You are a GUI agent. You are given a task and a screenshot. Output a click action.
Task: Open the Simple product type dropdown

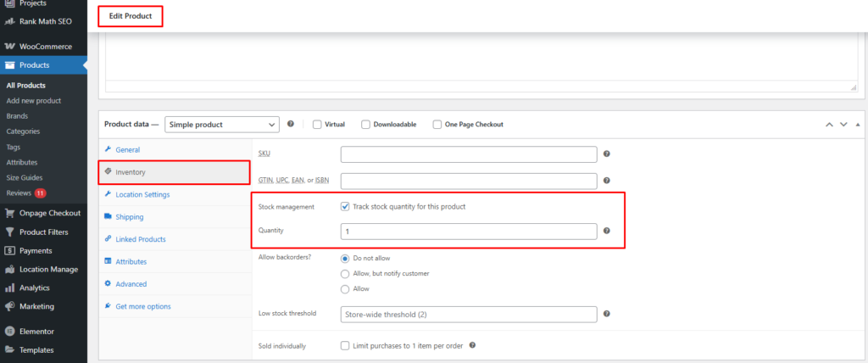coord(222,125)
